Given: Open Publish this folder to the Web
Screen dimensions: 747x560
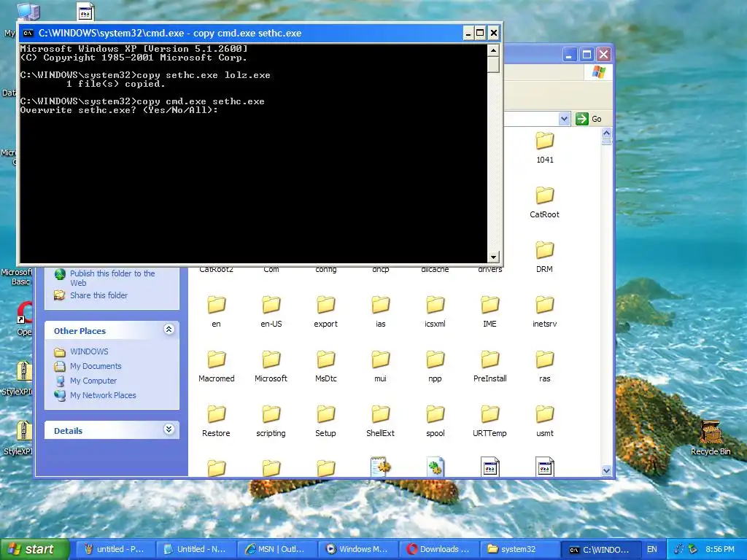Looking at the screenshot, I should click(x=112, y=278).
